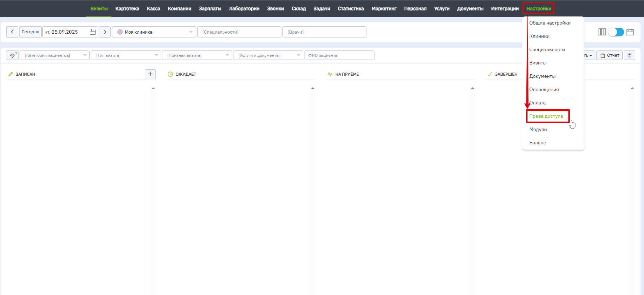Expand the Моя клиника dropdown
644x295 pixels.
(x=191, y=32)
